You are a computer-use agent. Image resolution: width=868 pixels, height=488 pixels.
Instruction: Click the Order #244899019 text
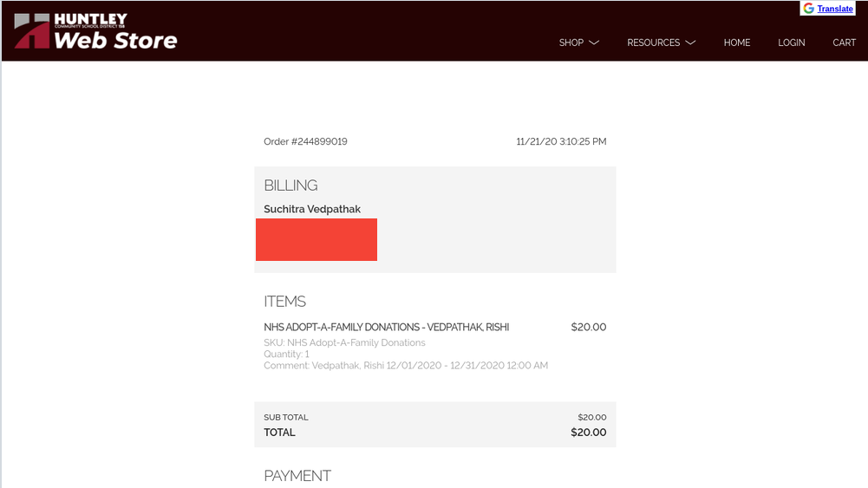point(305,141)
